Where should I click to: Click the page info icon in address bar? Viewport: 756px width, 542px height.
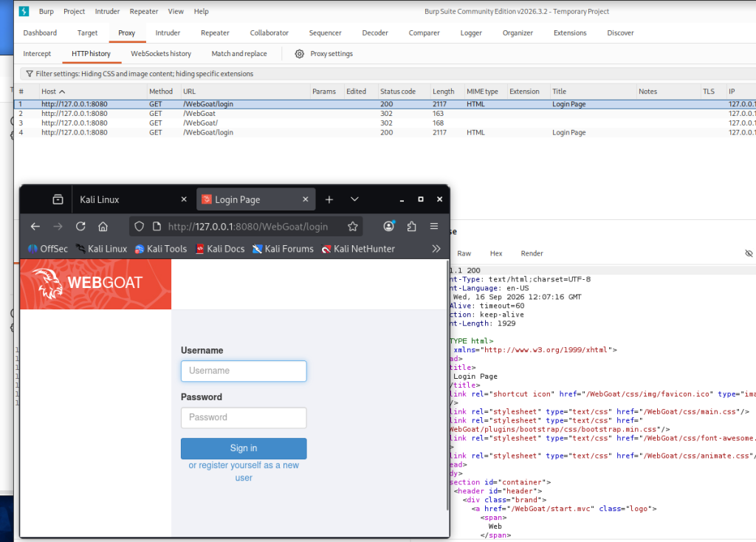[157, 226]
